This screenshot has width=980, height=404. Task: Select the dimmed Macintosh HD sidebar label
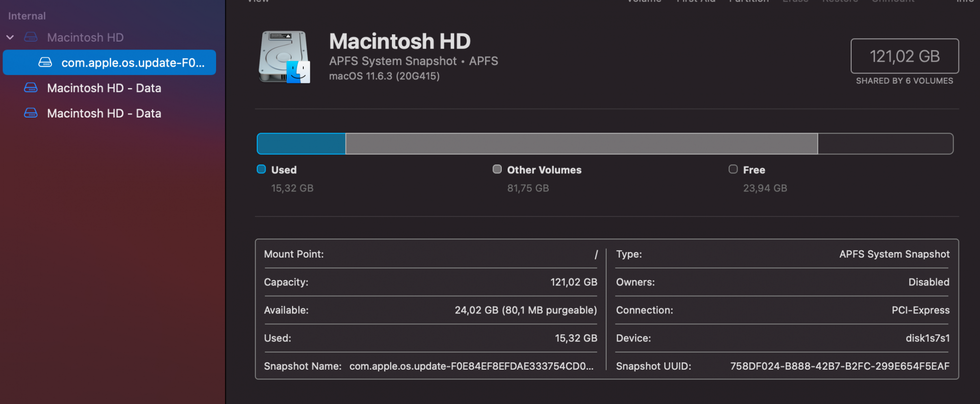[x=85, y=37]
